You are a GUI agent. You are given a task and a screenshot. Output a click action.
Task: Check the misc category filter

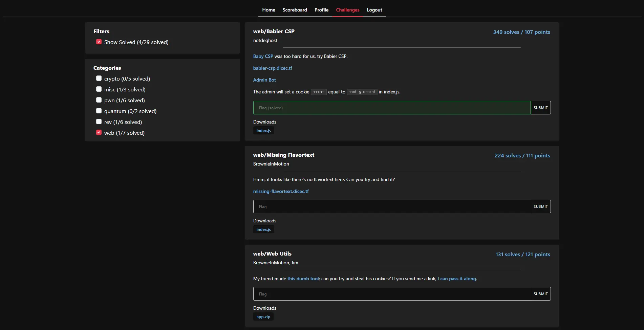(x=99, y=89)
